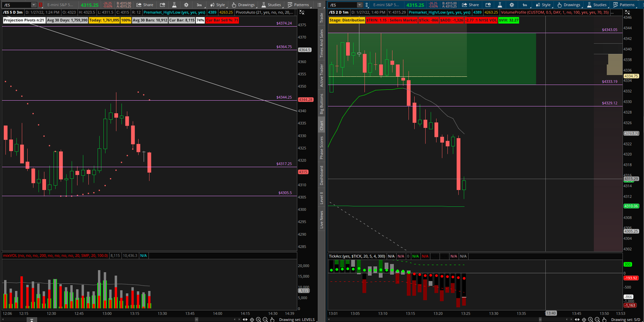Click the Stage: Distribution label
The width and height of the screenshot is (644, 322).
(x=347, y=20)
